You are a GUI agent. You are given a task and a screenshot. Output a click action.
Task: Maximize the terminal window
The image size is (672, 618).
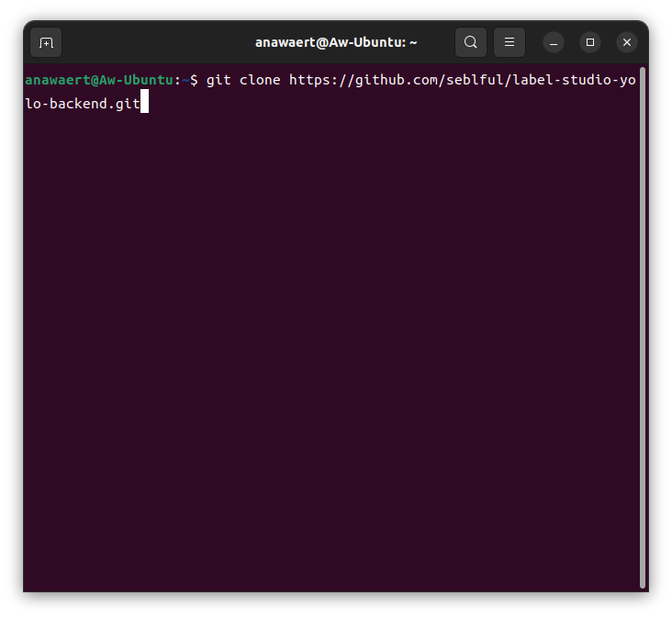(x=590, y=42)
